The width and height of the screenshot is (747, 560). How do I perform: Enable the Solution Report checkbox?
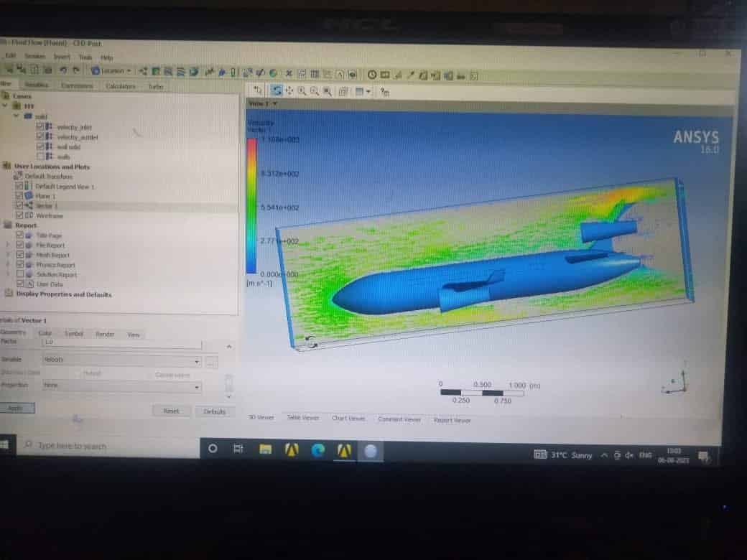pos(19,274)
